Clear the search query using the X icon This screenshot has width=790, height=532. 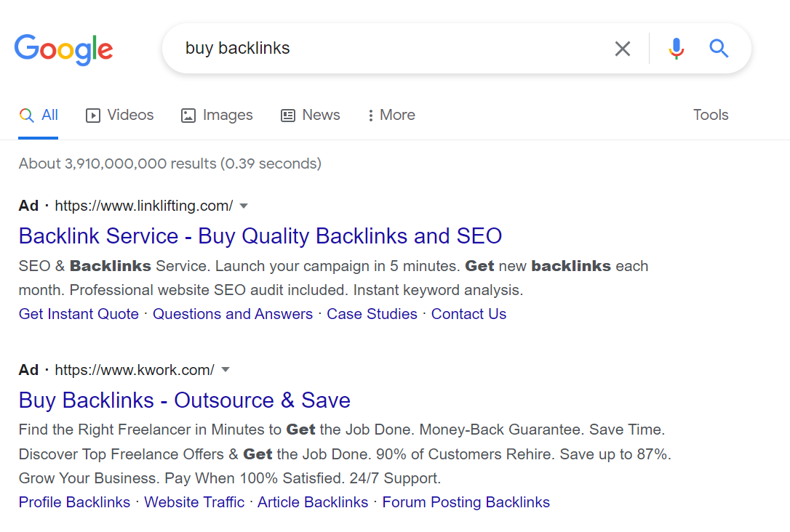tap(623, 49)
